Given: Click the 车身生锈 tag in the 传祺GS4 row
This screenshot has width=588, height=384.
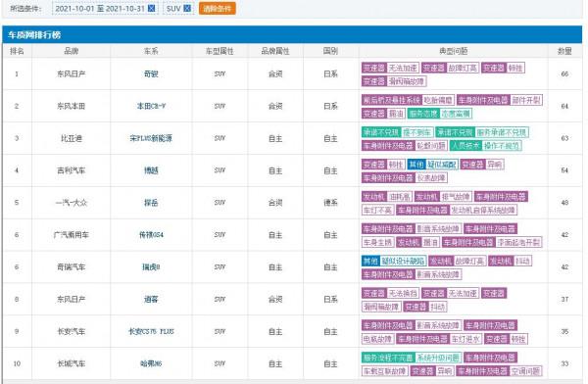Looking at the screenshot, I should click(x=378, y=243).
